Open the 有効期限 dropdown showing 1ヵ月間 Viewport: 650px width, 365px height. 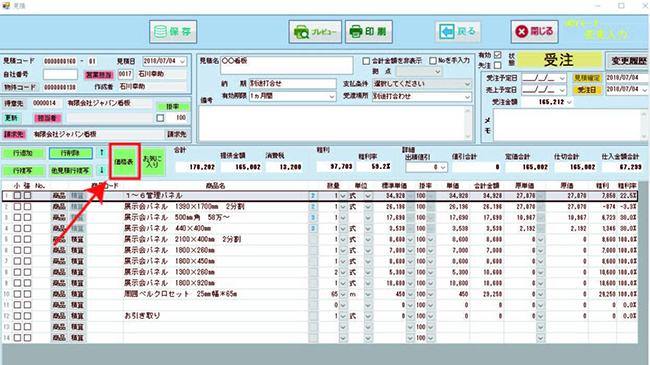point(332,97)
